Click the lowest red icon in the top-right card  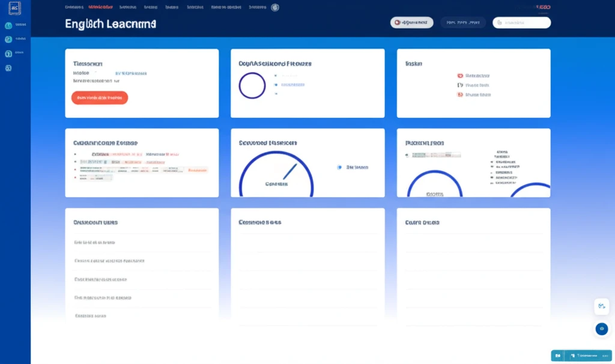460,94
